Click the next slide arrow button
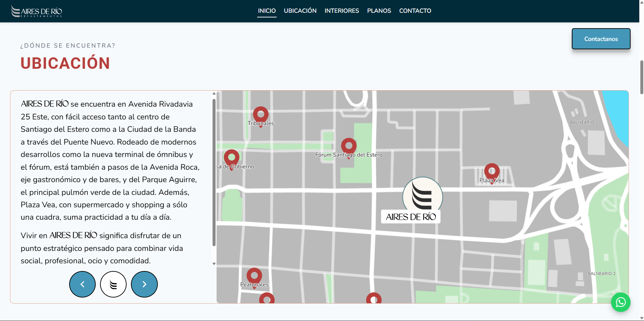 pyautogui.click(x=144, y=284)
